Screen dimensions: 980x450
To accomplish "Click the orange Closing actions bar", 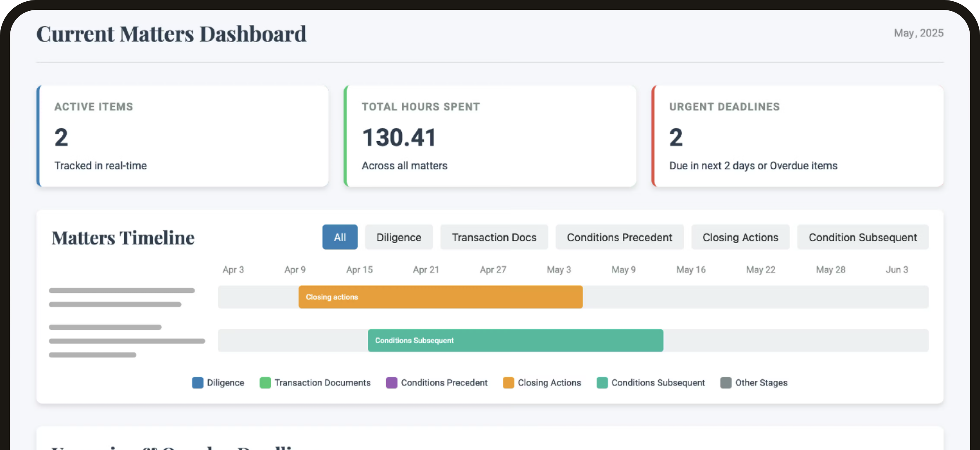I will (x=440, y=297).
